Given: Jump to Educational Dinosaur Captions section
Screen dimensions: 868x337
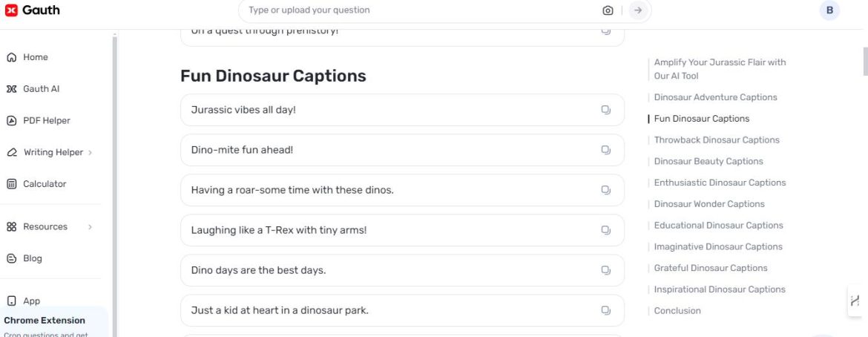Looking at the screenshot, I should 718,226.
